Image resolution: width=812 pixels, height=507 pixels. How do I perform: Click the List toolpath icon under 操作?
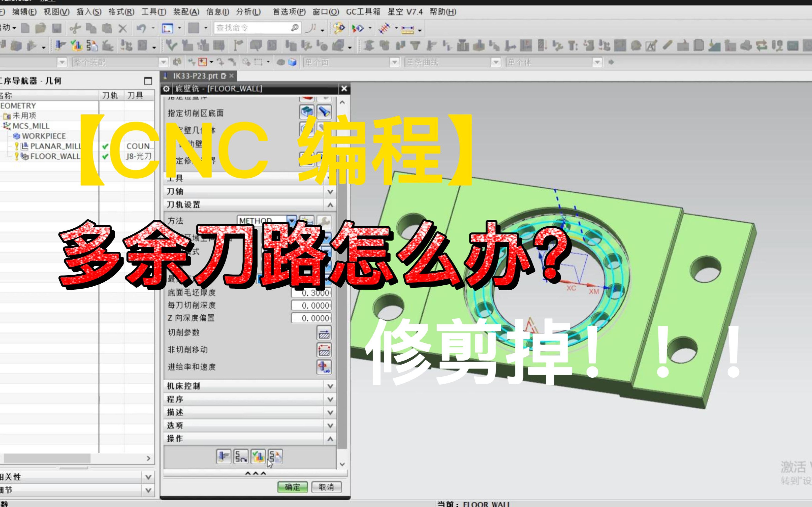pos(275,456)
